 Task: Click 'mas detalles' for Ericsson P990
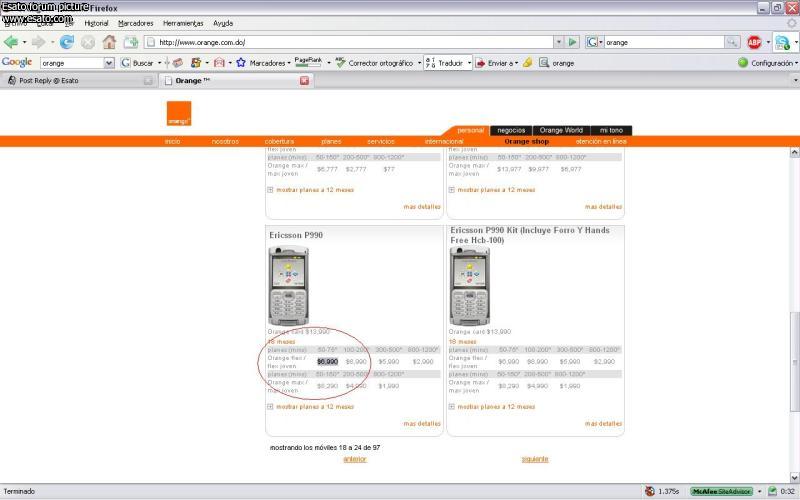pyautogui.click(x=422, y=423)
